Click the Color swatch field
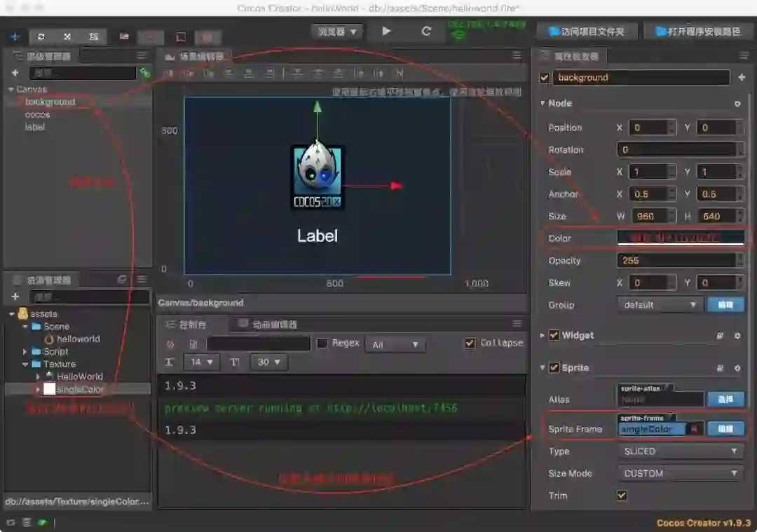This screenshot has width=757, height=532. pyautogui.click(x=681, y=238)
